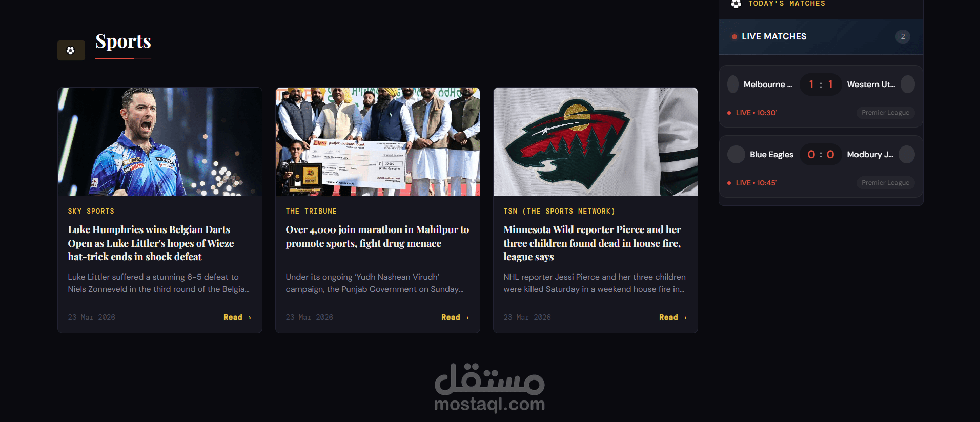Click the soccer ball icon beside Sports heading
Screen dimensions: 980x422
(x=71, y=50)
